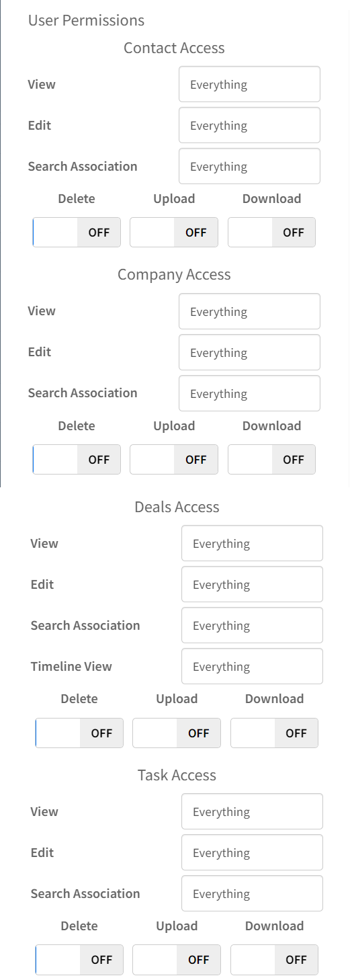Enable Deals Access Upload toggle

click(x=177, y=733)
